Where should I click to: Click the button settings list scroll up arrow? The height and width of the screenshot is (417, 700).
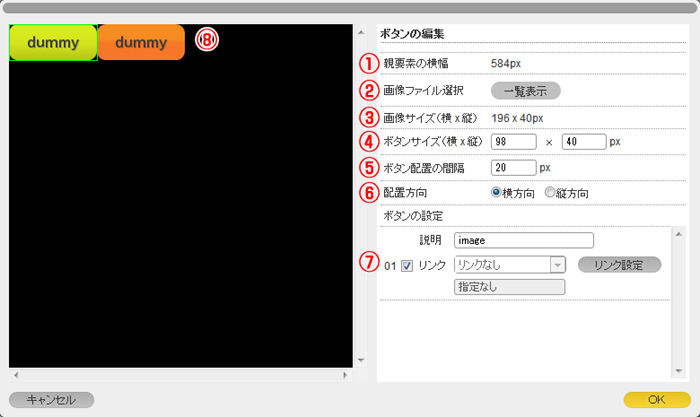pos(679,234)
